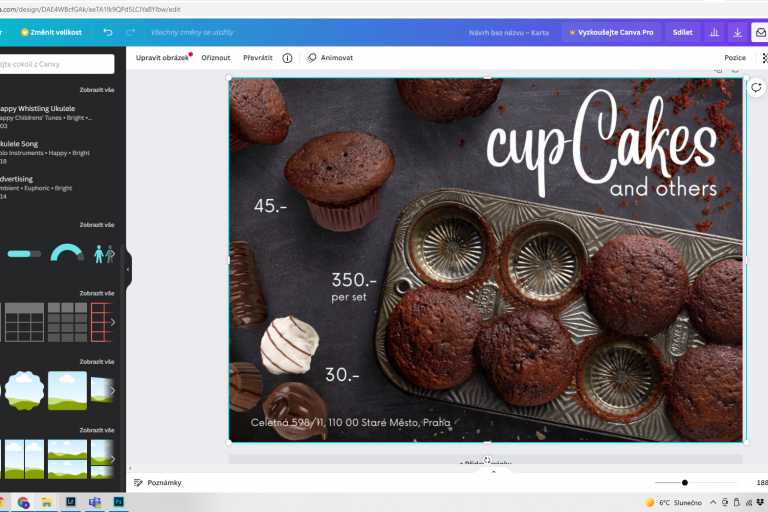Add the people pictogram graphic

click(x=104, y=254)
